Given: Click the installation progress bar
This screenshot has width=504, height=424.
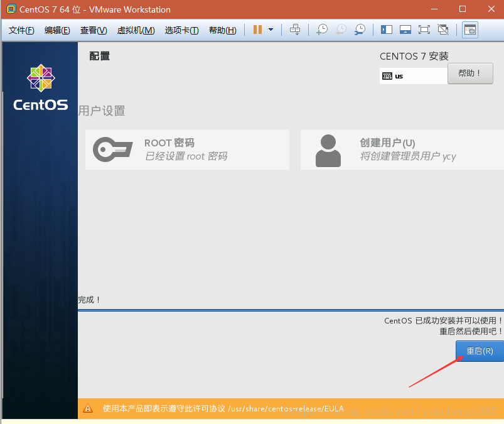Looking at the screenshot, I should coord(291,310).
